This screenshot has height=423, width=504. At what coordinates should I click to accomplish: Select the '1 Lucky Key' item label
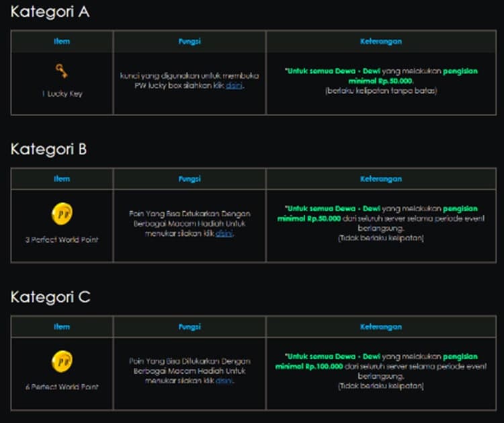(x=62, y=94)
